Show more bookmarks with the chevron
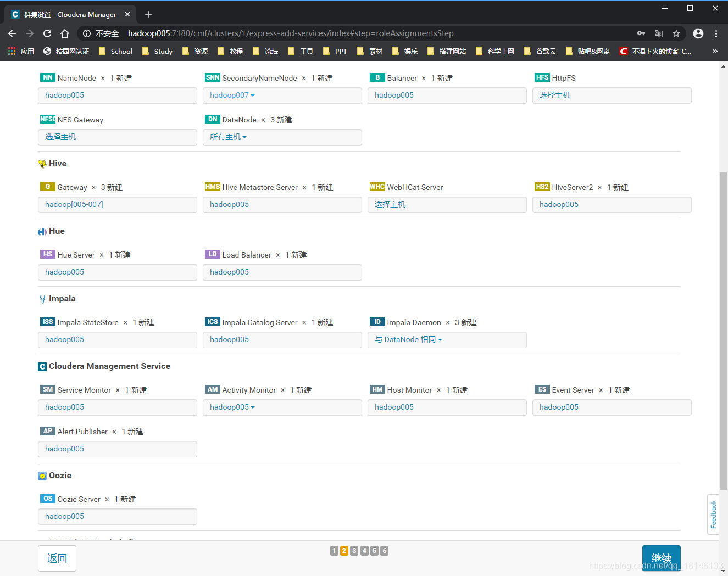This screenshot has height=576, width=728. [x=715, y=51]
